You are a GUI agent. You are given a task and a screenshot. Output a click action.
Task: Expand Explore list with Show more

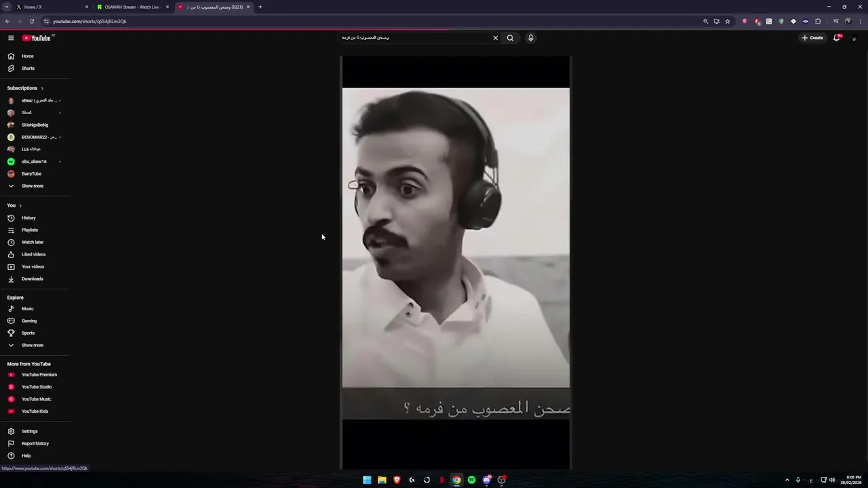(35, 345)
